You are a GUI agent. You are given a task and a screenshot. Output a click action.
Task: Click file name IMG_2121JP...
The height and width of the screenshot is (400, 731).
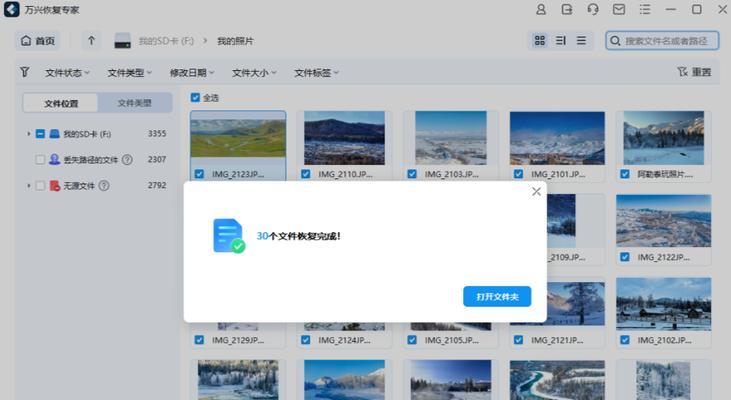(x=557, y=340)
